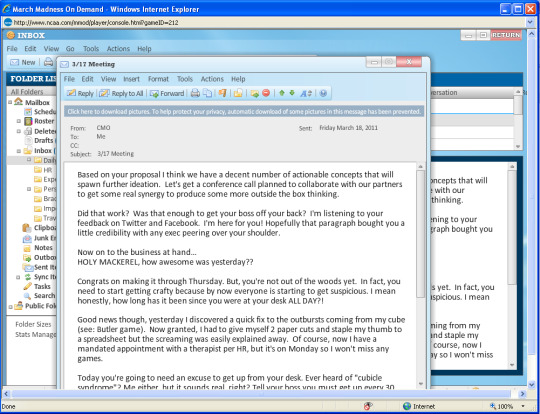
Task: Click the red delete circle icon
Action: [266, 93]
